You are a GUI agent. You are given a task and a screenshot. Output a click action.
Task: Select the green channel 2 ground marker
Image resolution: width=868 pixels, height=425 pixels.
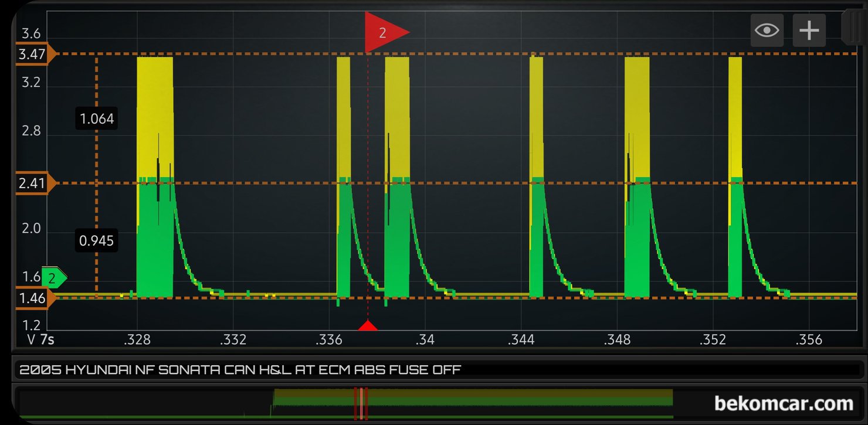54,278
